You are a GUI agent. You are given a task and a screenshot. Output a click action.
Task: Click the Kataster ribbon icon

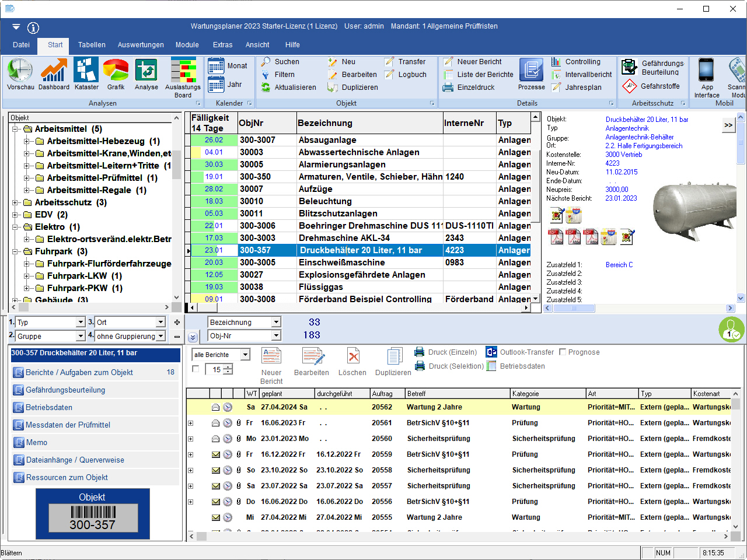click(86, 71)
